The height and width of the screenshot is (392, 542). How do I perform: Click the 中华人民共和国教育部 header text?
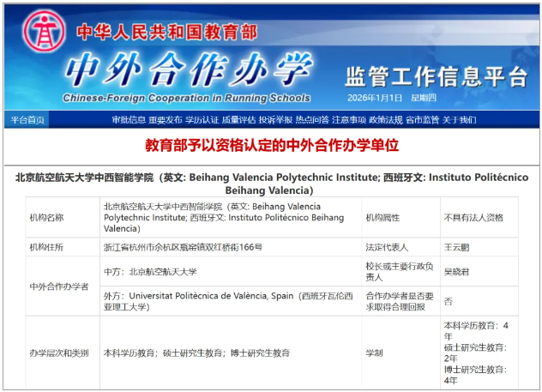[166, 33]
